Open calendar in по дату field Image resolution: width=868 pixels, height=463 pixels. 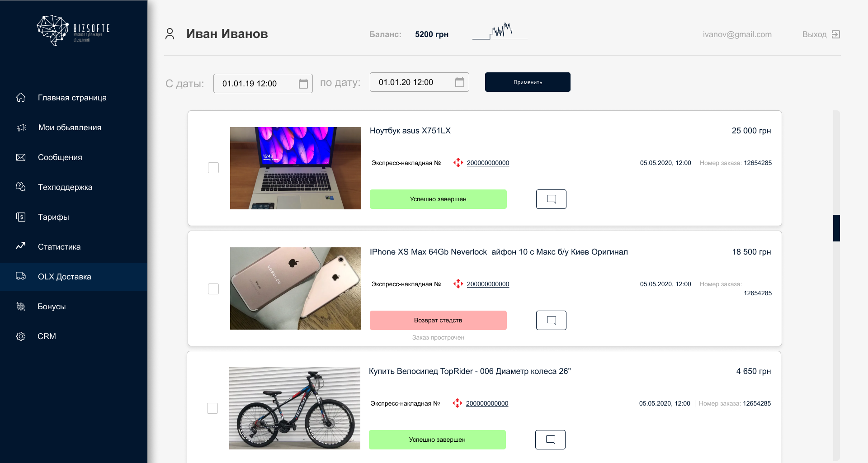tap(460, 82)
